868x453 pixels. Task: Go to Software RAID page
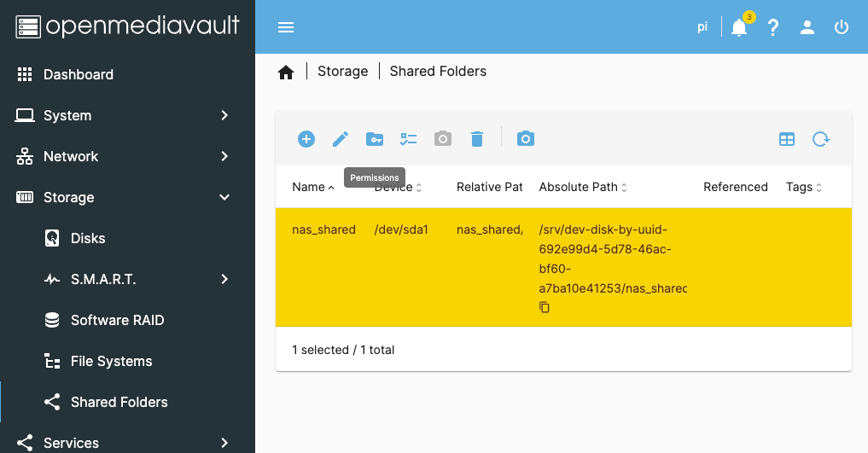[117, 320]
